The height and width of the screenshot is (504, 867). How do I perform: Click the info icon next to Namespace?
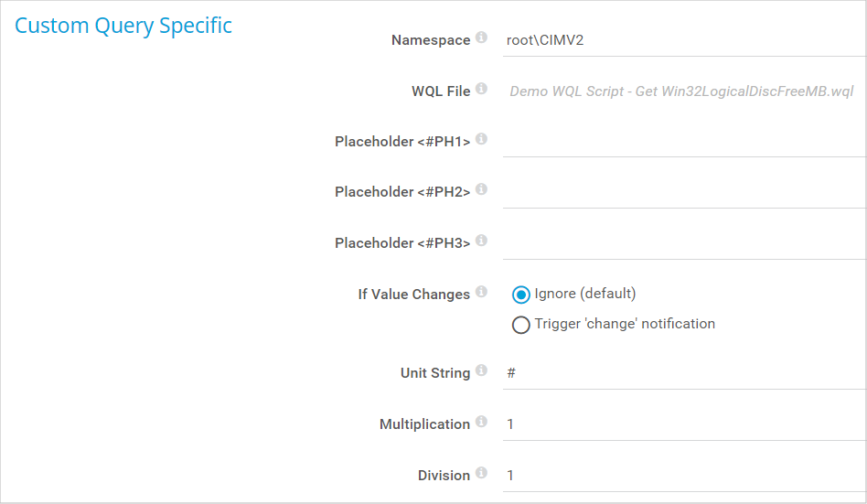coord(481,38)
